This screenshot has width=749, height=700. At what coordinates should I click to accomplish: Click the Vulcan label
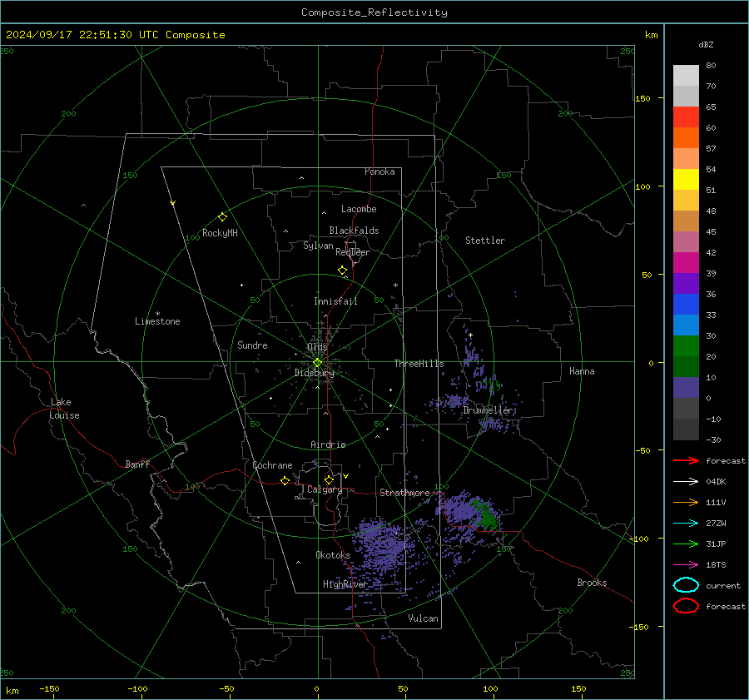tap(424, 618)
